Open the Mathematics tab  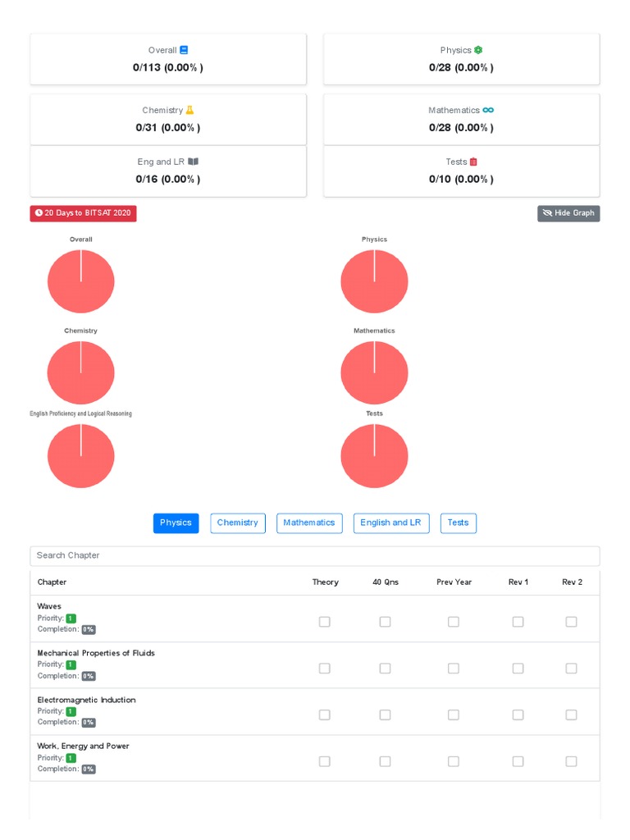click(x=309, y=523)
